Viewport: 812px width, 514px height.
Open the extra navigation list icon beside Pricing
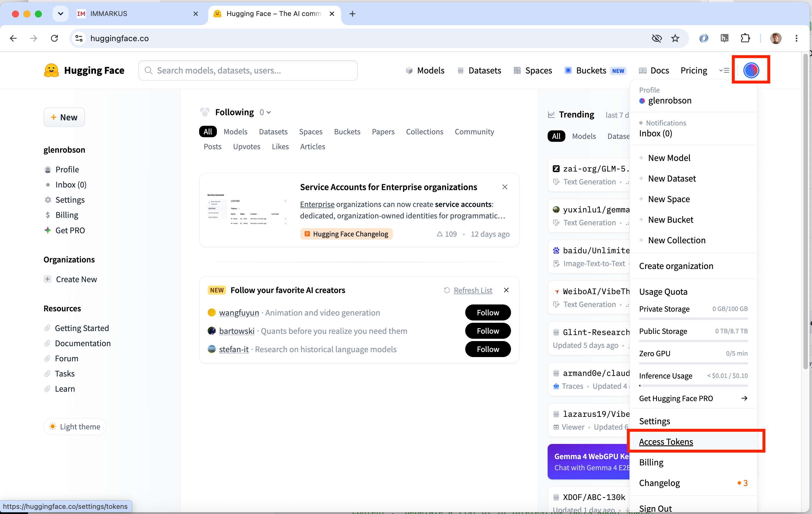click(724, 70)
